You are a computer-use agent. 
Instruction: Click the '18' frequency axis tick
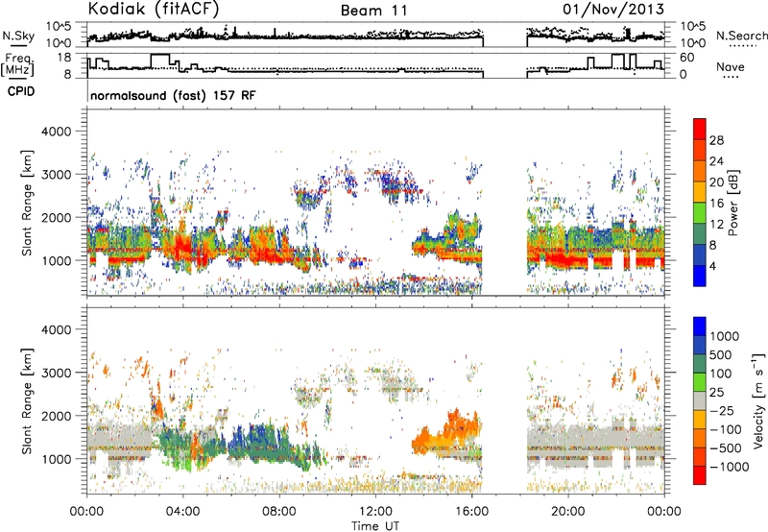[x=63, y=58]
